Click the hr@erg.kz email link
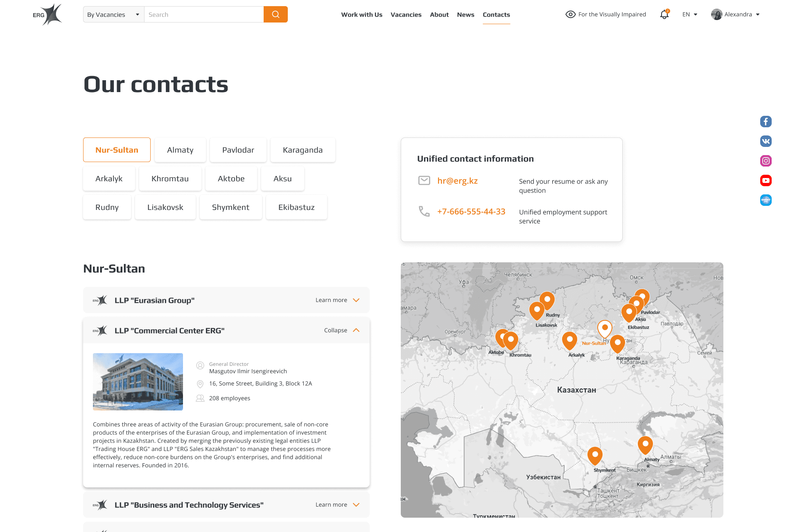Image resolution: width=786 pixels, height=532 pixels. coord(457,181)
